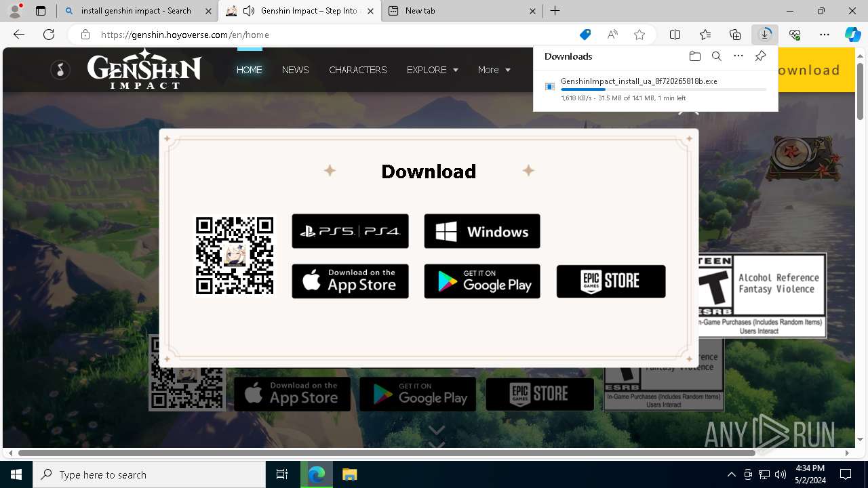Click Get it on Google Play in dialog
Screen dimensions: 868x488
[x=482, y=281]
